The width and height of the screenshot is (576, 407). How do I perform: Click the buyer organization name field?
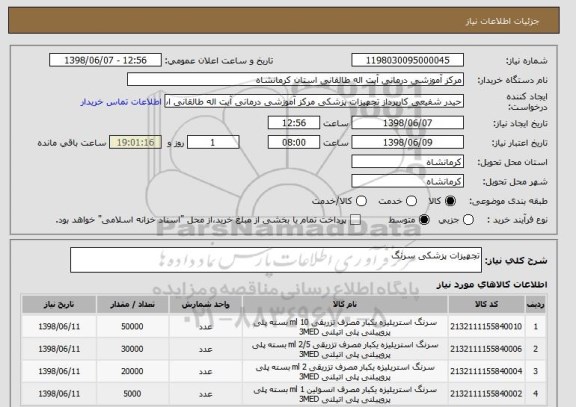coord(295,79)
